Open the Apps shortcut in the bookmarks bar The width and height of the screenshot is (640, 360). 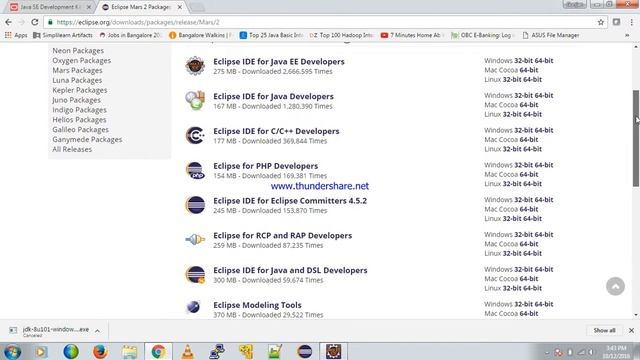tap(16, 36)
